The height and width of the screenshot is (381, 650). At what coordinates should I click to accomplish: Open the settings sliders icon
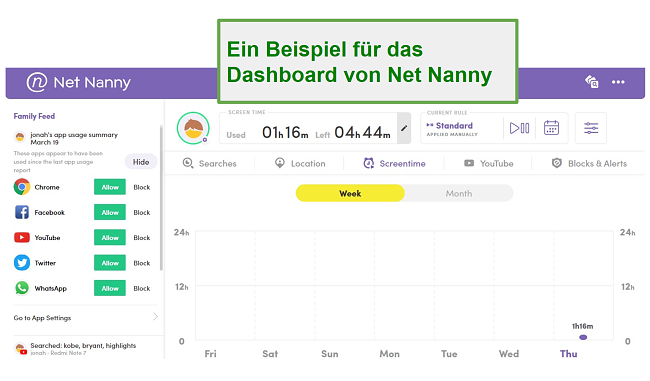591,128
